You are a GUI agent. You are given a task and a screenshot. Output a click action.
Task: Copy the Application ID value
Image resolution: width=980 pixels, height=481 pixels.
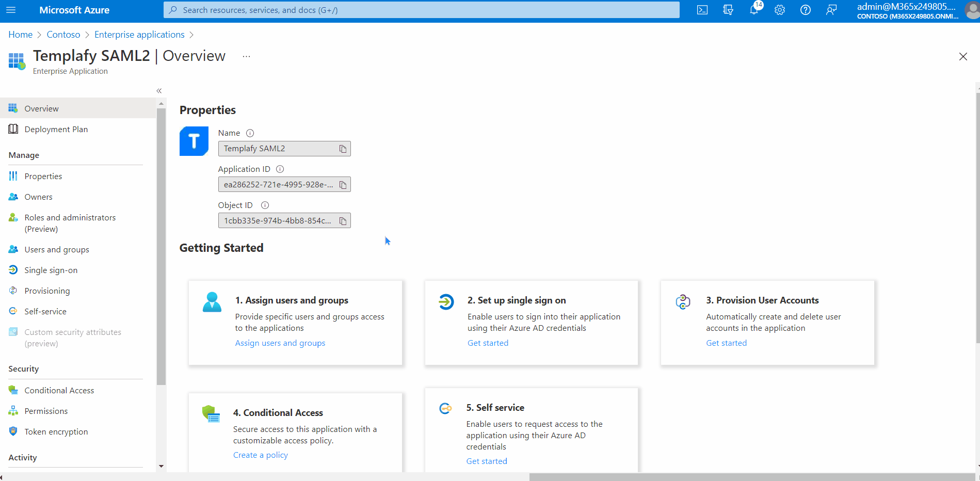tap(343, 184)
